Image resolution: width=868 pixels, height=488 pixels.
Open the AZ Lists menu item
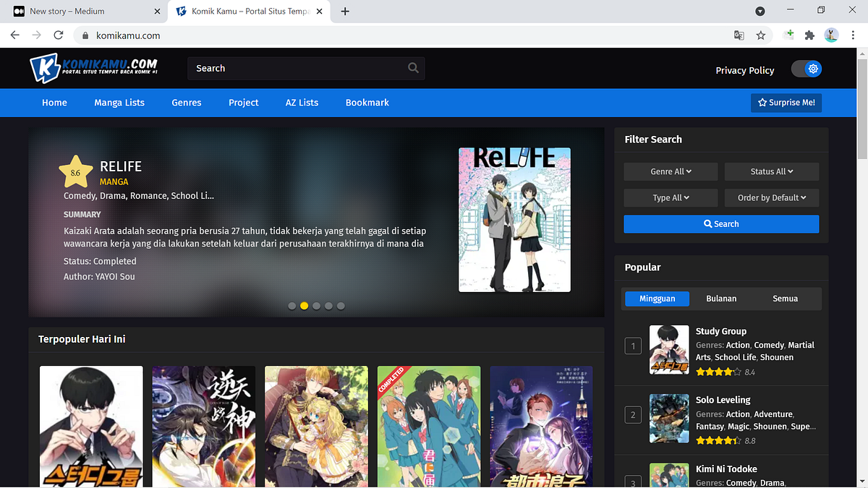(302, 103)
